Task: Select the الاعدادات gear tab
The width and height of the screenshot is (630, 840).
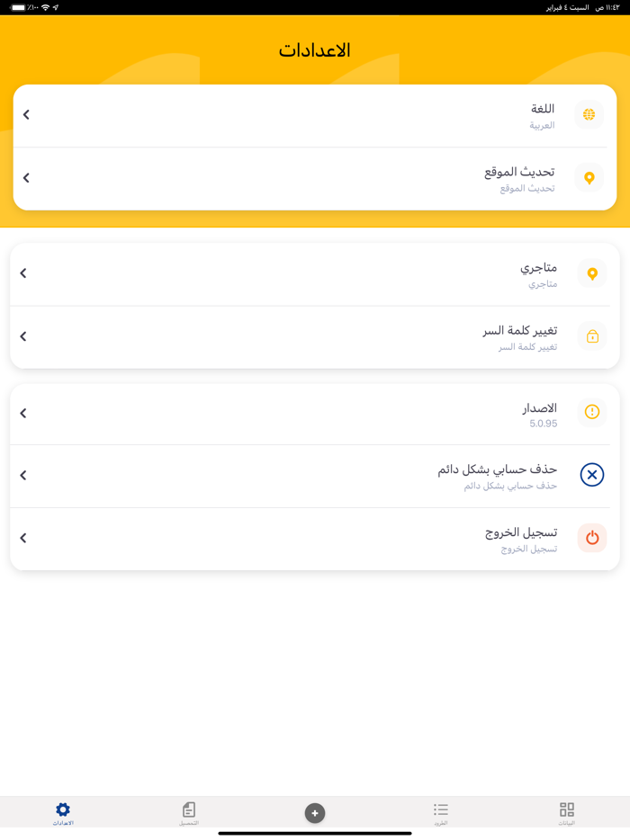Action: pyautogui.click(x=63, y=811)
